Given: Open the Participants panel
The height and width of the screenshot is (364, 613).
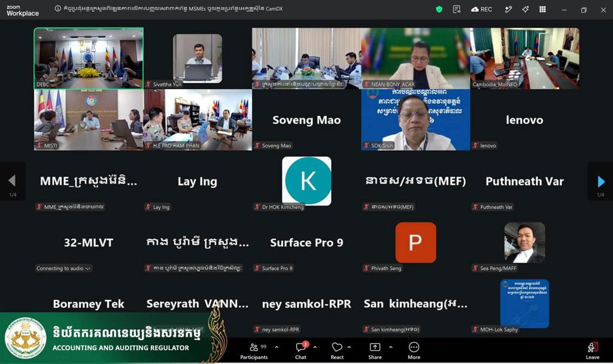Looking at the screenshot, I should 254,351.
